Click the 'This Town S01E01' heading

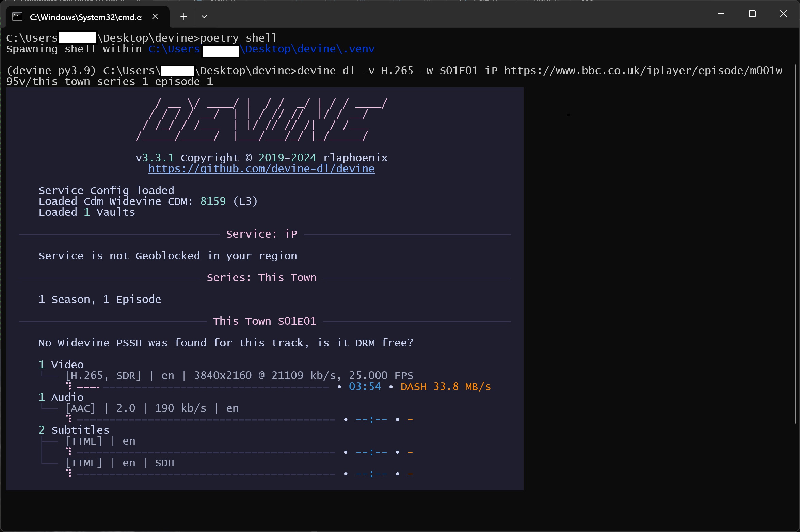click(265, 321)
